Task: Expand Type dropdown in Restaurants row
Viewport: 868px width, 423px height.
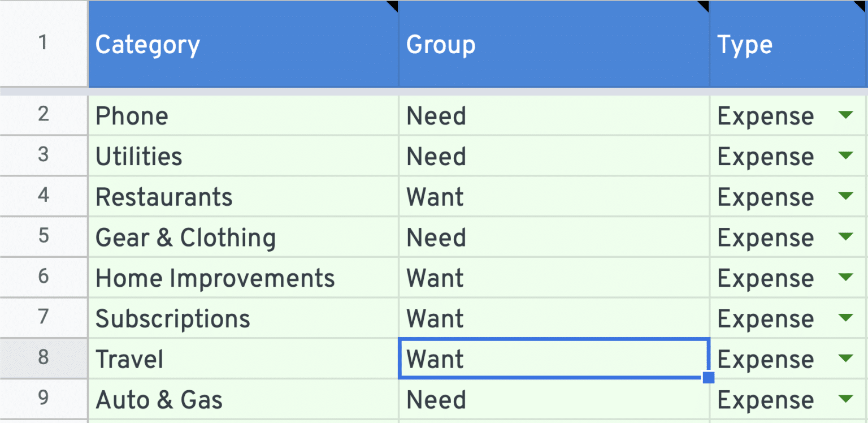Action: (x=845, y=196)
